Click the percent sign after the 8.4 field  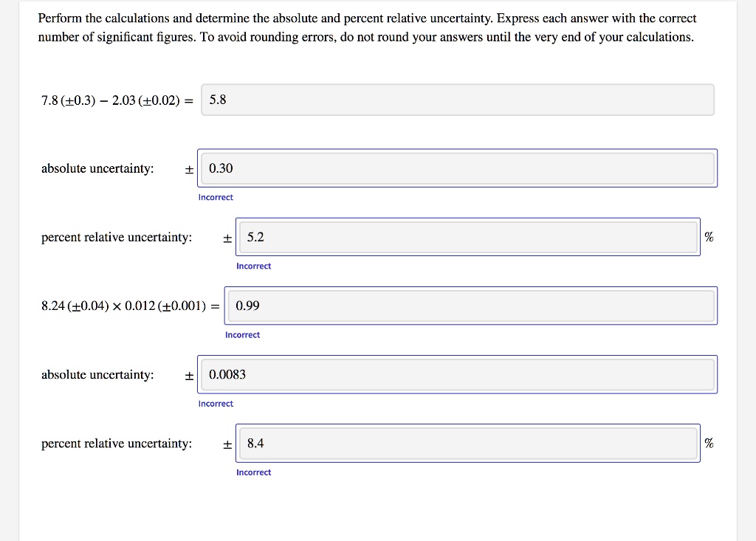click(709, 442)
